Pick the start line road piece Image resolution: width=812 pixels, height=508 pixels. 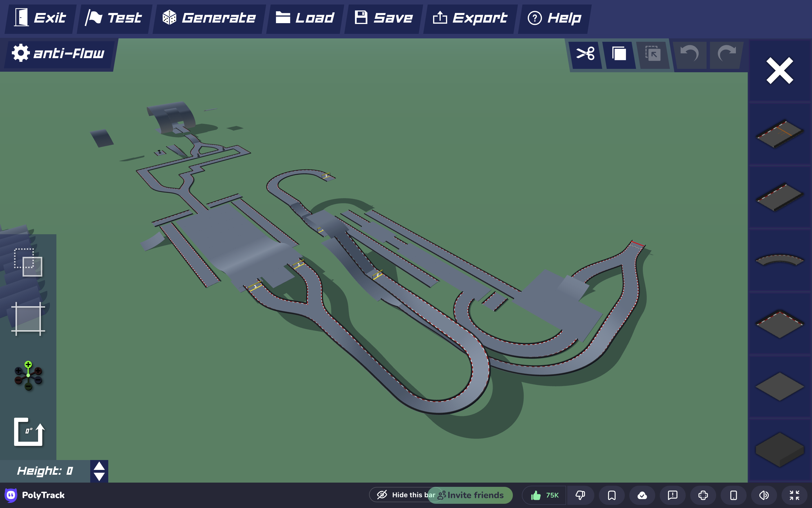point(780,134)
